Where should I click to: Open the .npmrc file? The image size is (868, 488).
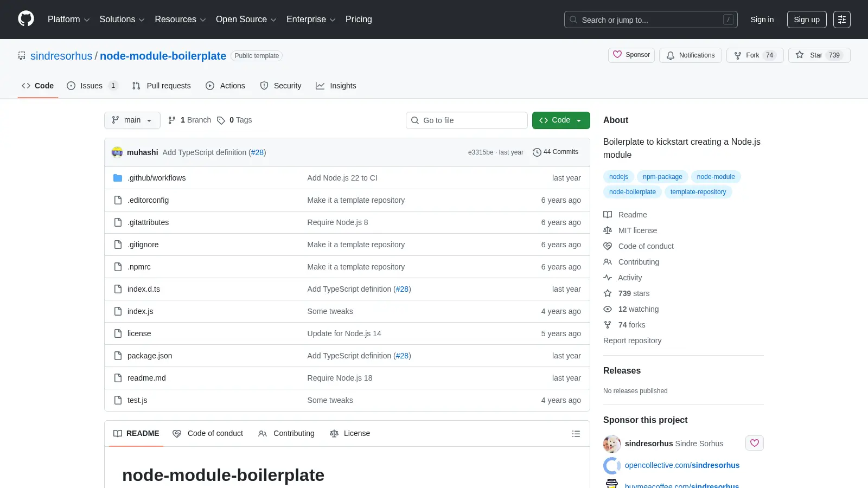coord(139,267)
